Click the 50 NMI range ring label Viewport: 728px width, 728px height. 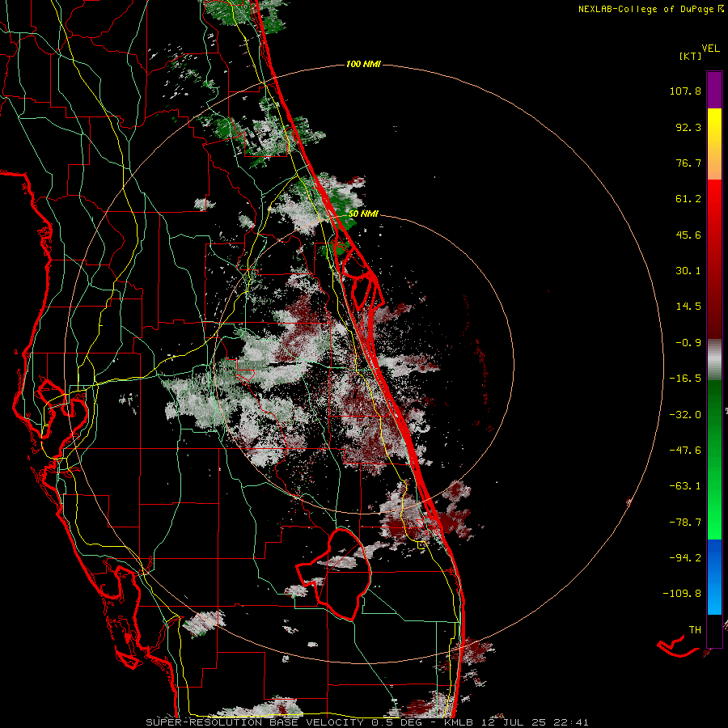click(363, 214)
